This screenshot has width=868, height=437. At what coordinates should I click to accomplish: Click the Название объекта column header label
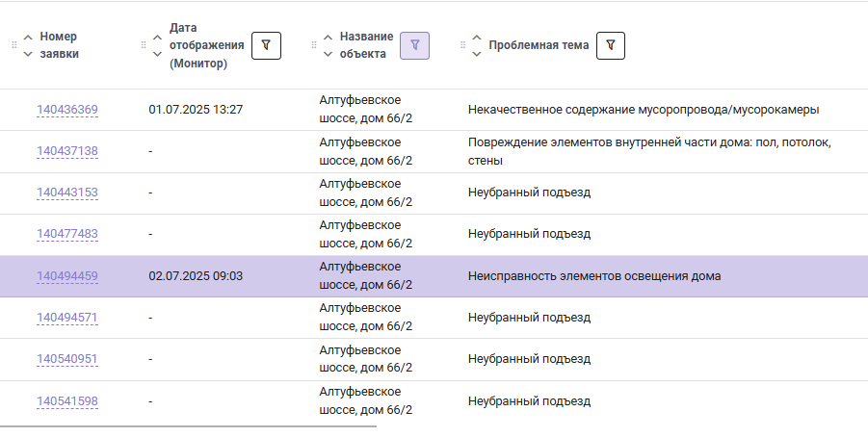366,45
